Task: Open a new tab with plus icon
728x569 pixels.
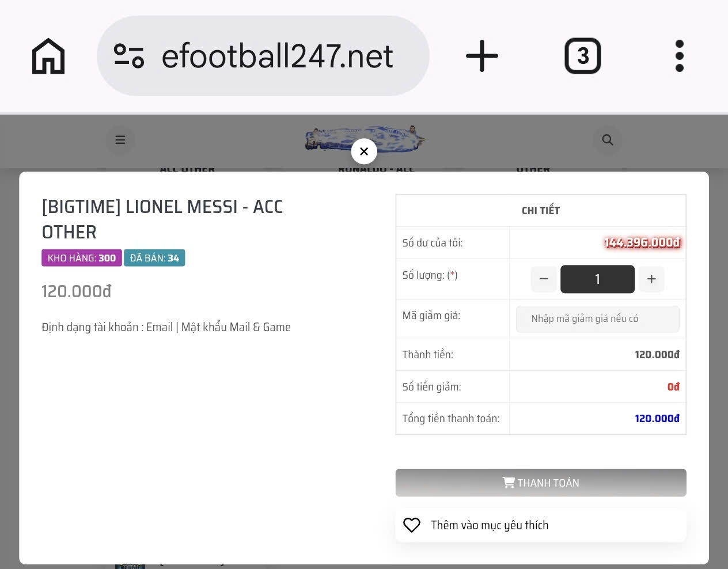Action: click(481, 56)
